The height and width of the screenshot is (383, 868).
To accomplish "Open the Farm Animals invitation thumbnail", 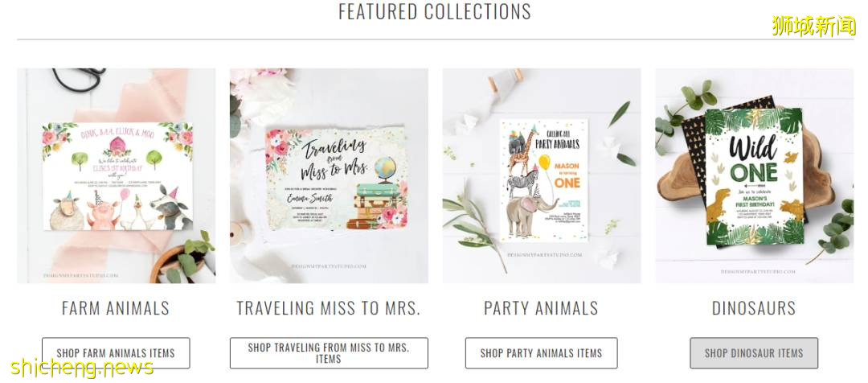I will pyautogui.click(x=117, y=175).
